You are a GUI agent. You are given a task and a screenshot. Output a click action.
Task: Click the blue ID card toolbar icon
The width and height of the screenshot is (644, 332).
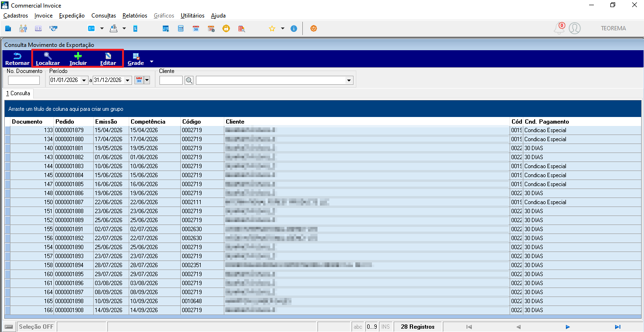tap(91, 28)
